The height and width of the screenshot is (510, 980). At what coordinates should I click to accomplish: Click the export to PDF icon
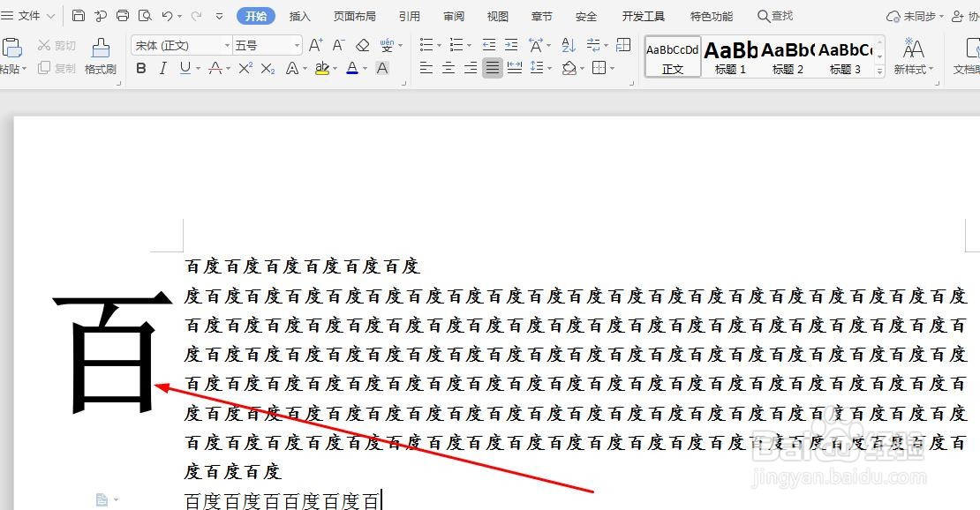(101, 16)
